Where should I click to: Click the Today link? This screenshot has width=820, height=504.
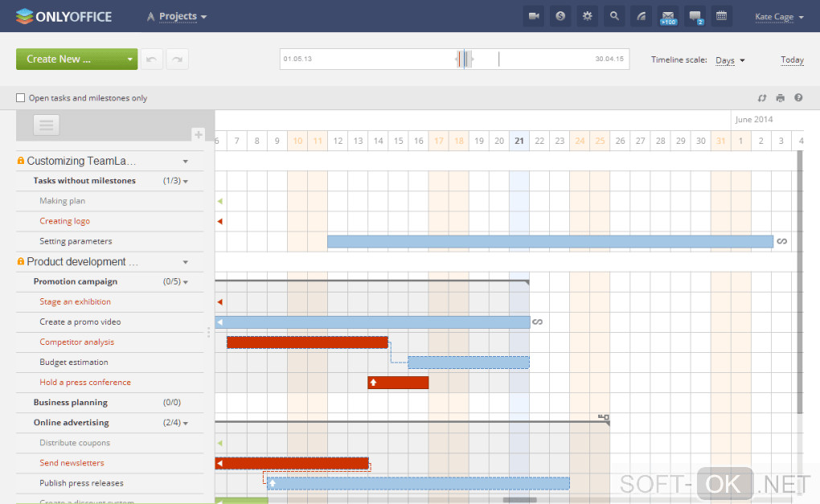(792, 60)
